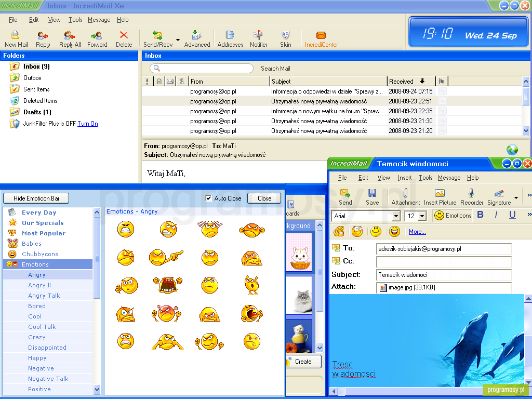
Task: Click the globe icon in message header
Action: tap(512, 150)
